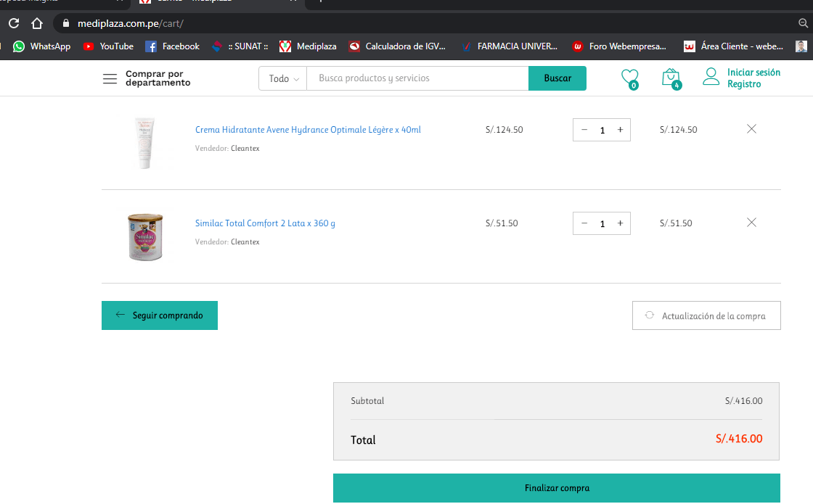
Task: Click the browser address bar URL
Action: 130,24
